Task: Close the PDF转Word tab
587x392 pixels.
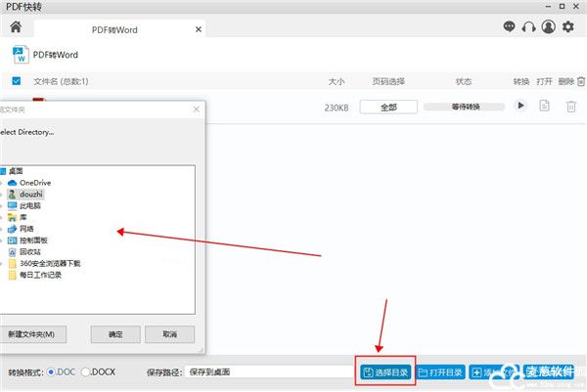Action: tap(199, 29)
